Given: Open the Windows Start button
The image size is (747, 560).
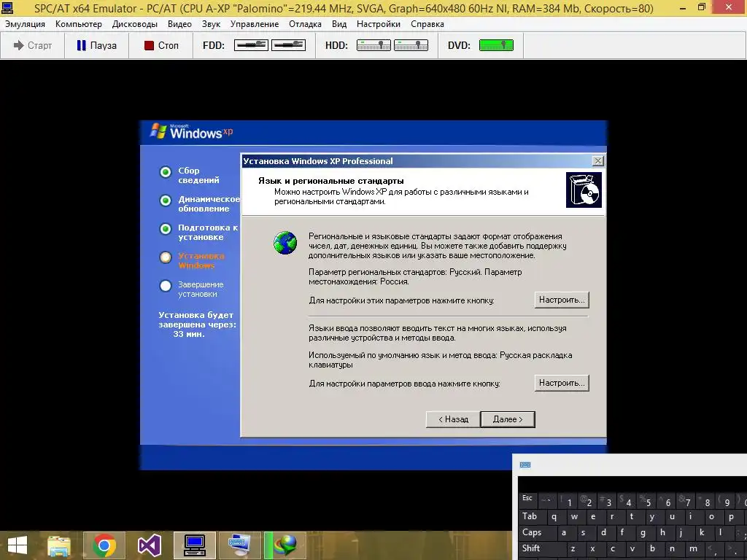Looking at the screenshot, I should (18, 545).
